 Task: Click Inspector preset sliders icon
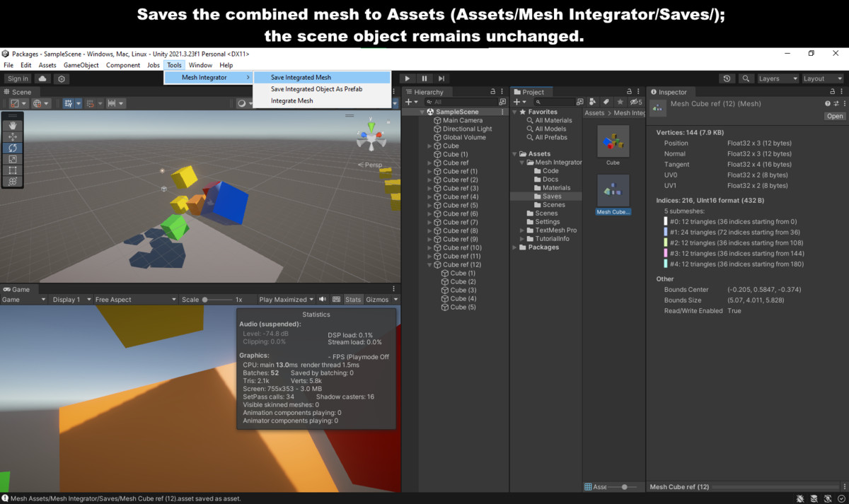[x=835, y=104]
